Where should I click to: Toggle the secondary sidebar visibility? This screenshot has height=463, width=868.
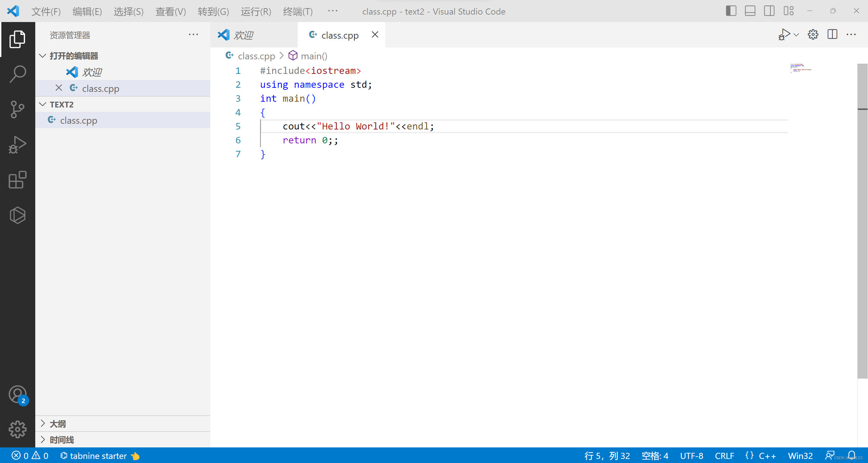tap(769, 11)
